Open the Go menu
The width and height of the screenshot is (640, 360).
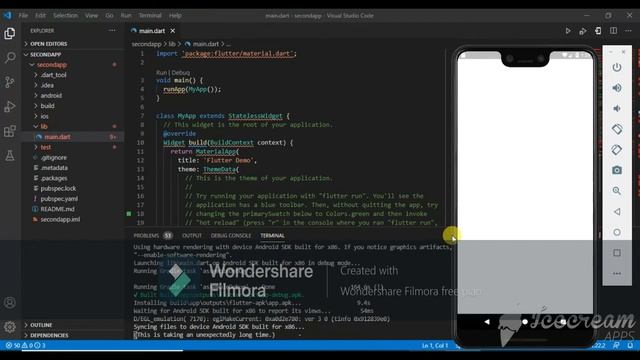pyautogui.click(x=109, y=16)
